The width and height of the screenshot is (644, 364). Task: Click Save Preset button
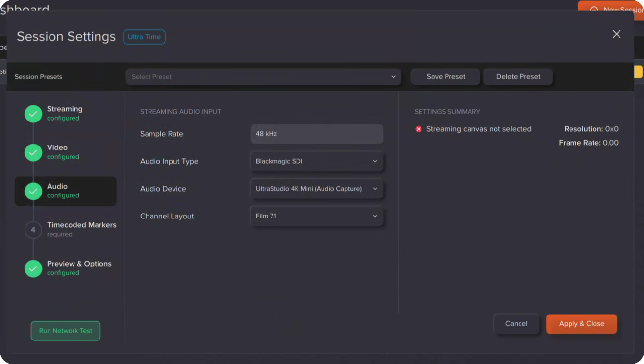(446, 77)
